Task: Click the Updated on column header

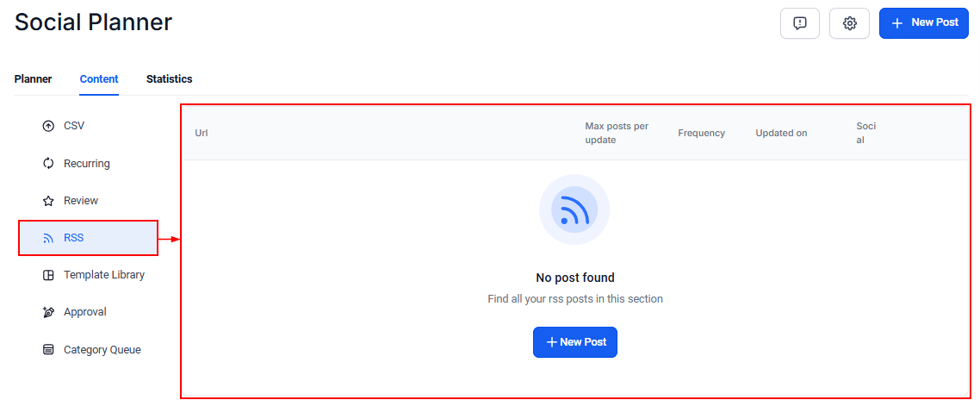Action: pos(781,134)
